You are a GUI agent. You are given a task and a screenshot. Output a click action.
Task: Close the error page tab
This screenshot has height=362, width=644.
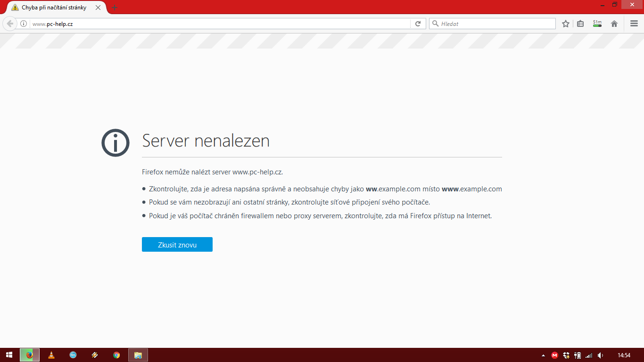click(x=98, y=8)
